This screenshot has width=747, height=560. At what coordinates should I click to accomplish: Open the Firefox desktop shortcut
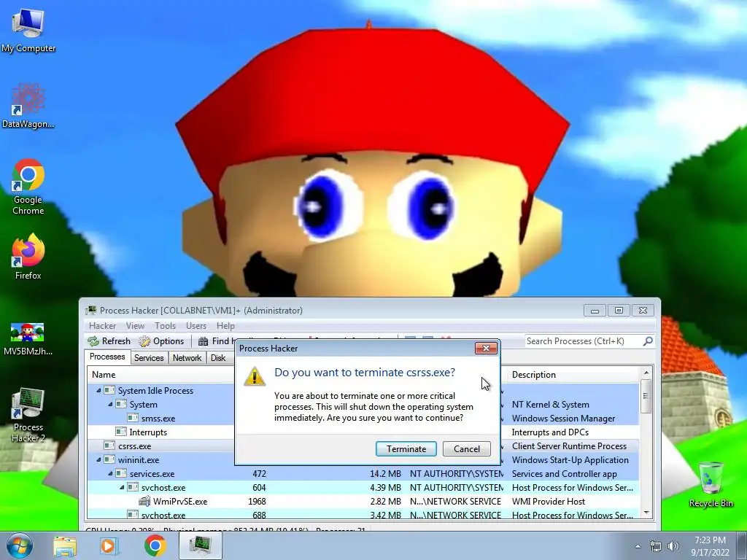(28, 256)
